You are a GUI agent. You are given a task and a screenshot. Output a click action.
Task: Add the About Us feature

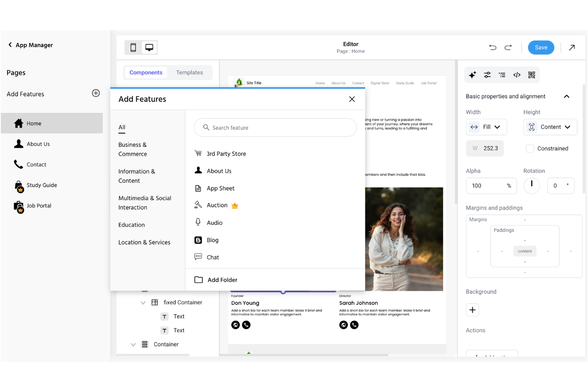point(213,171)
